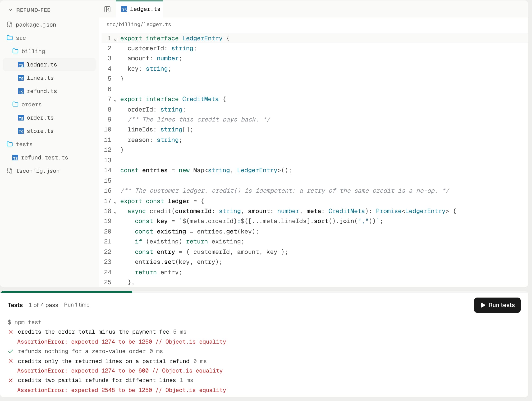This screenshot has height=401, width=532.
Task: Open store.ts from the sidebar
Action: 49,131
